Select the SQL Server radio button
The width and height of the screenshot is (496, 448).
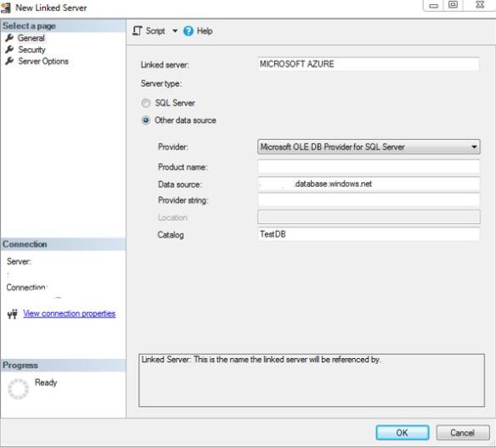tap(146, 103)
